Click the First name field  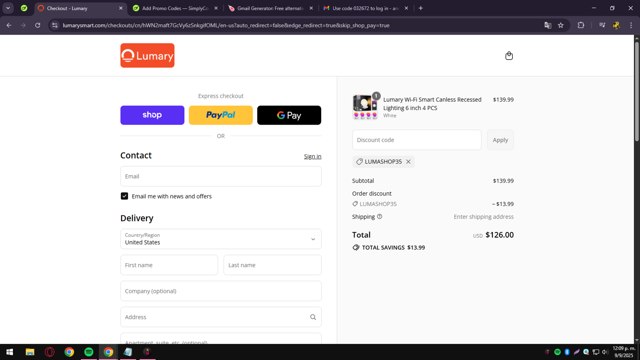(x=169, y=265)
